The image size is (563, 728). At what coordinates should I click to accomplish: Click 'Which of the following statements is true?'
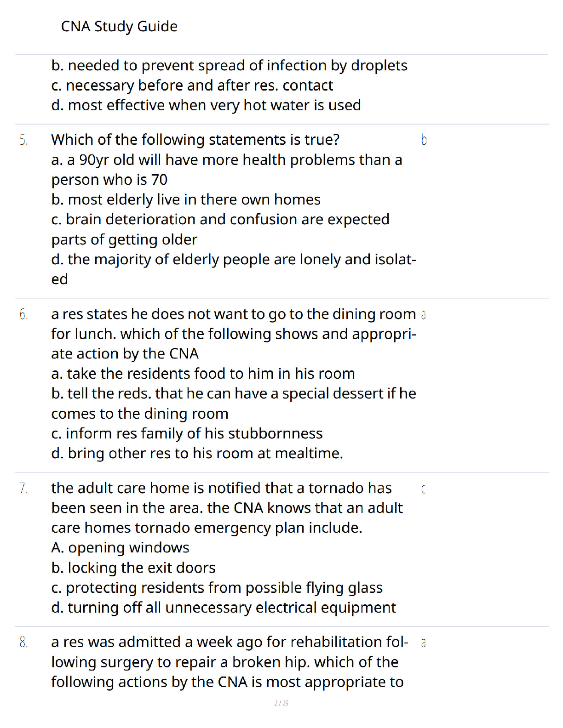(x=195, y=140)
